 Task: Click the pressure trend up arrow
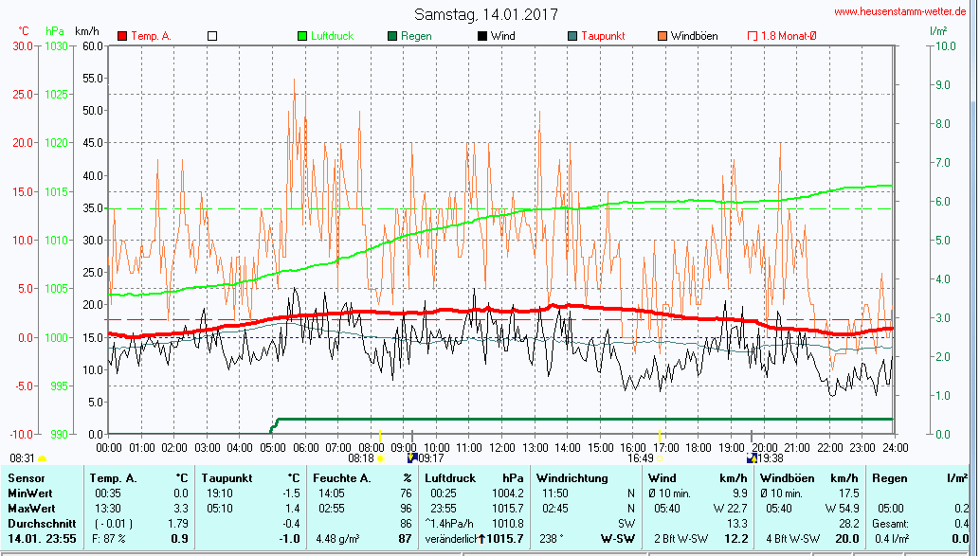483,539
